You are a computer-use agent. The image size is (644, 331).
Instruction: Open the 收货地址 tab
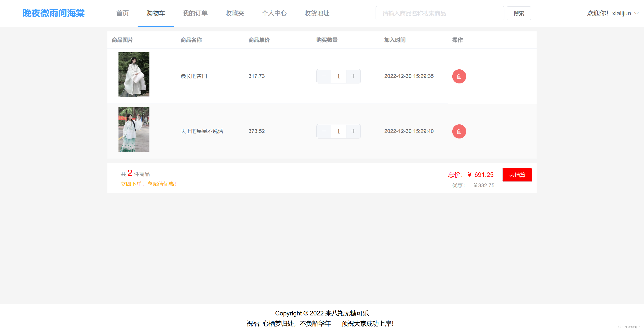[x=317, y=13]
